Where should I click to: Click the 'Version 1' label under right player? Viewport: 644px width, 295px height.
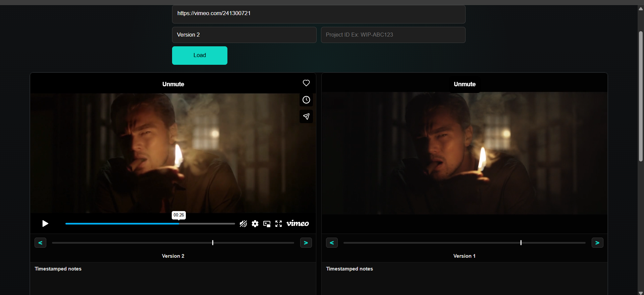[465, 256]
